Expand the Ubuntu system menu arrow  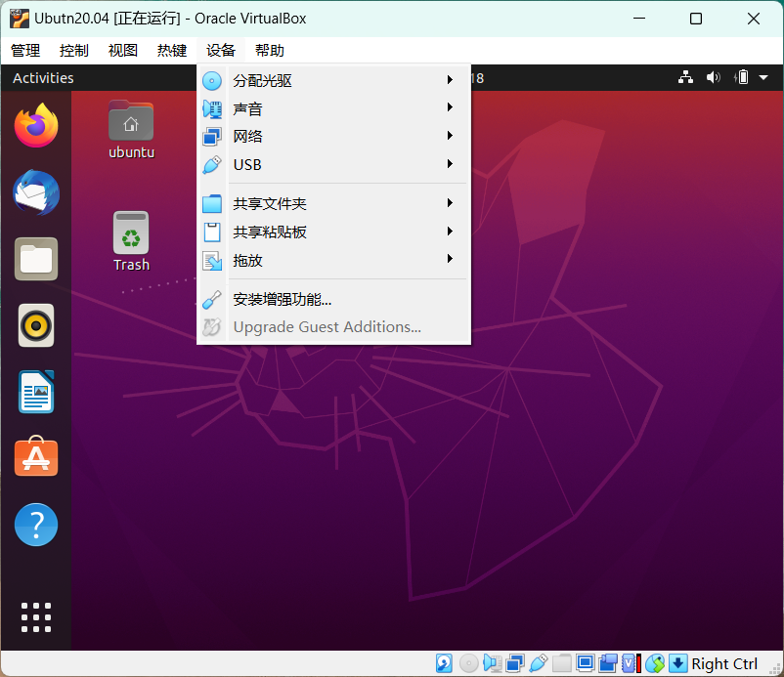pyautogui.click(x=763, y=77)
